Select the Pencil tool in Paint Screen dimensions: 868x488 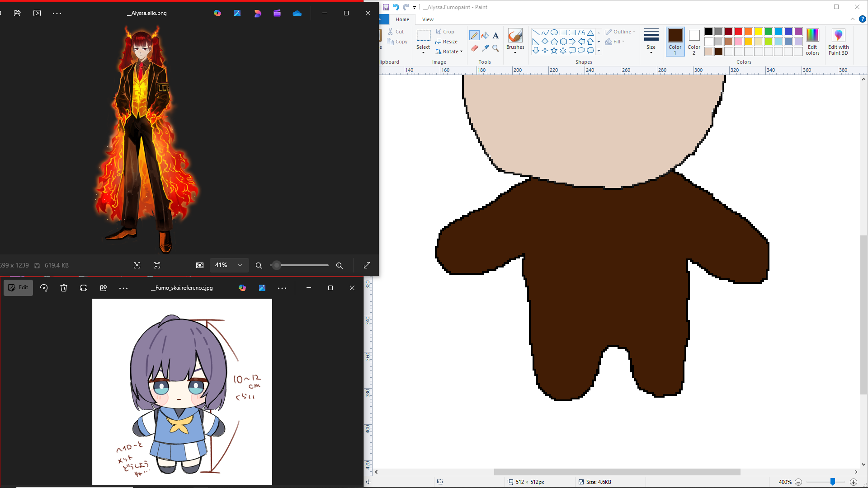pos(474,35)
